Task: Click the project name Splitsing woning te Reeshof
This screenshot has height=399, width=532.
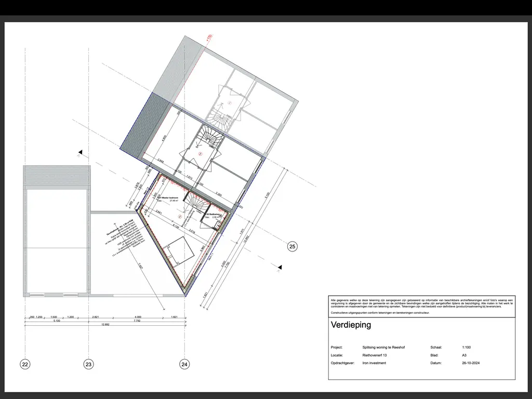Action: point(383,347)
